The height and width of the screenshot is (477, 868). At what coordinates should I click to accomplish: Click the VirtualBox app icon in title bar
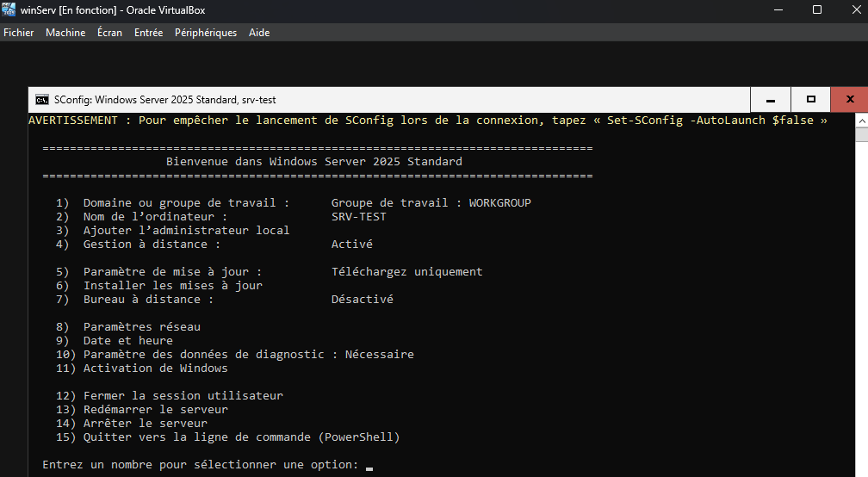pos(9,10)
